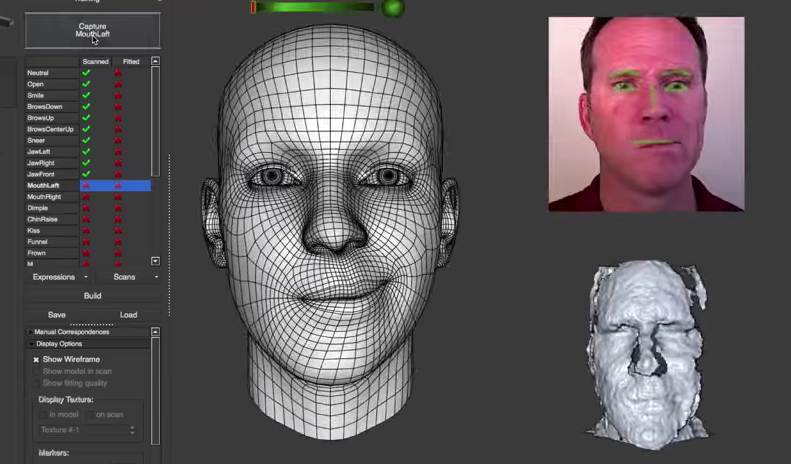Enable Show model in scan
The image size is (791, 464).
click(36, 371)
